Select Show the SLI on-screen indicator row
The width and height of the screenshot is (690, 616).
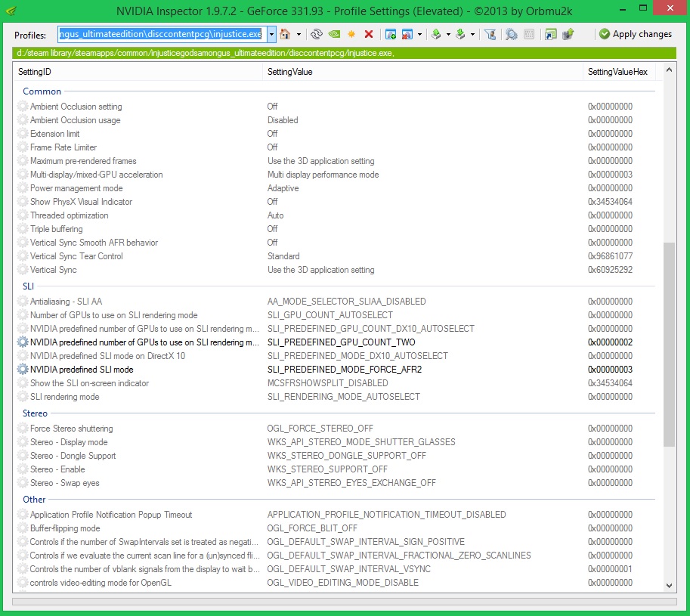336,383
